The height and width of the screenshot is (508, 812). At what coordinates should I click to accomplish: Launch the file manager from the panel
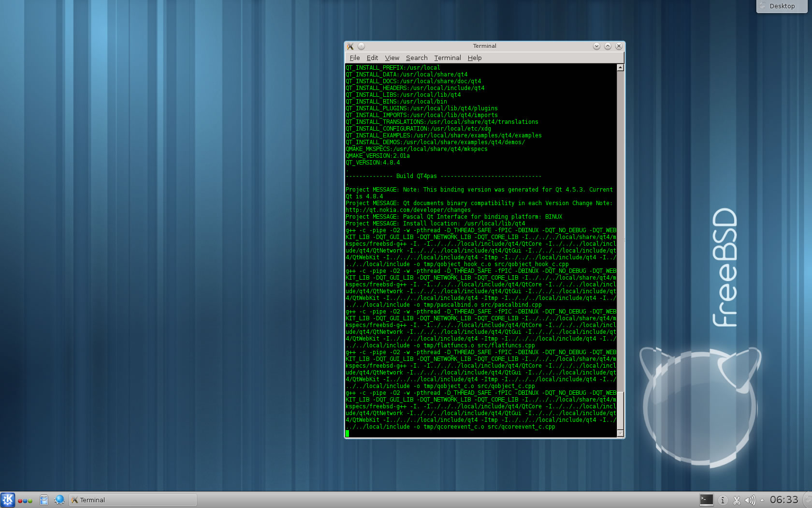coord(43,500)
